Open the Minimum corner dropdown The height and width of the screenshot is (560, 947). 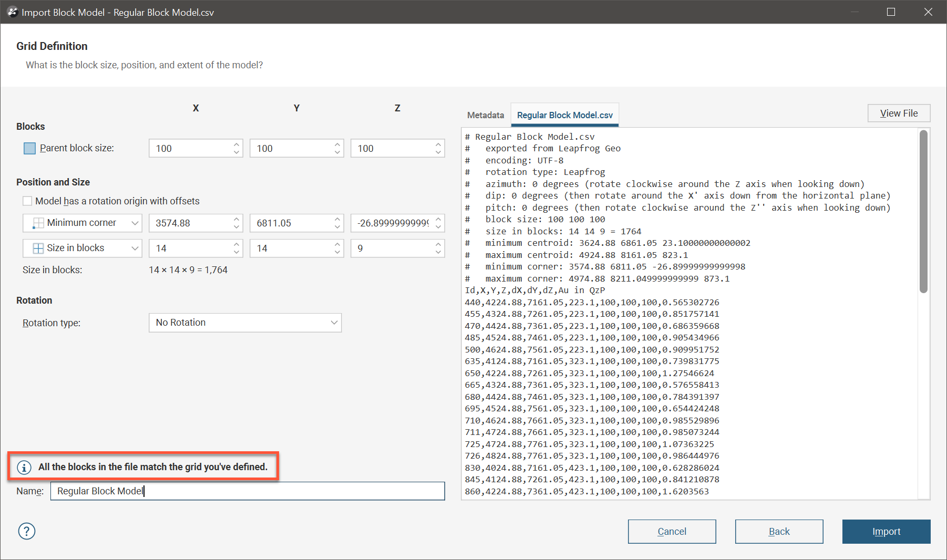[x=83, y=223]
